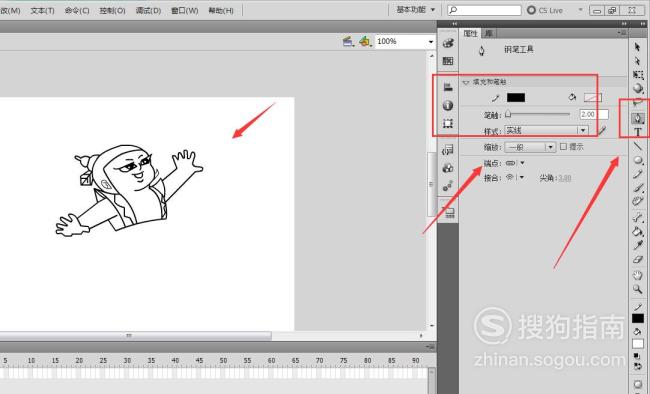
Task: Select the Pen tool in tools panel
Action: (x=638, y=119)
